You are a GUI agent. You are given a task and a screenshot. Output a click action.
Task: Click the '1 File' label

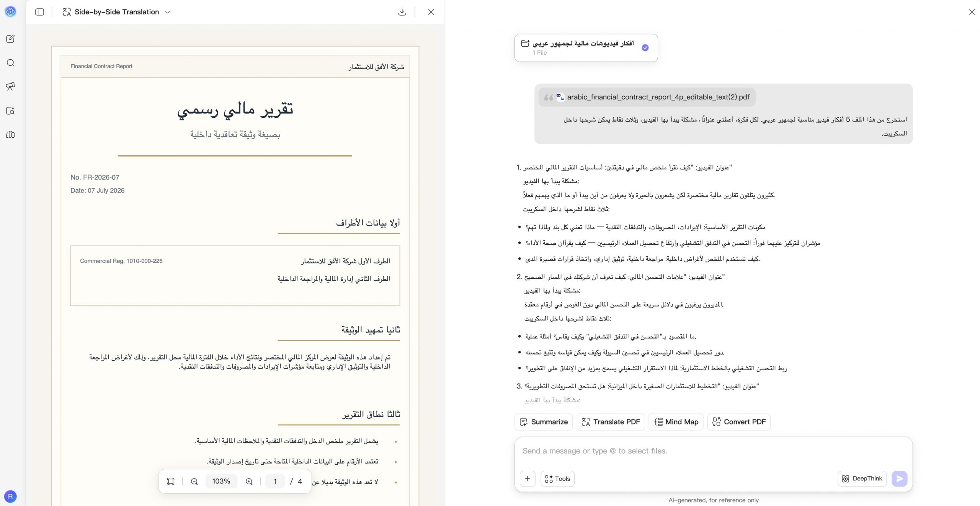pyautogui.click(x=540, y=53)
